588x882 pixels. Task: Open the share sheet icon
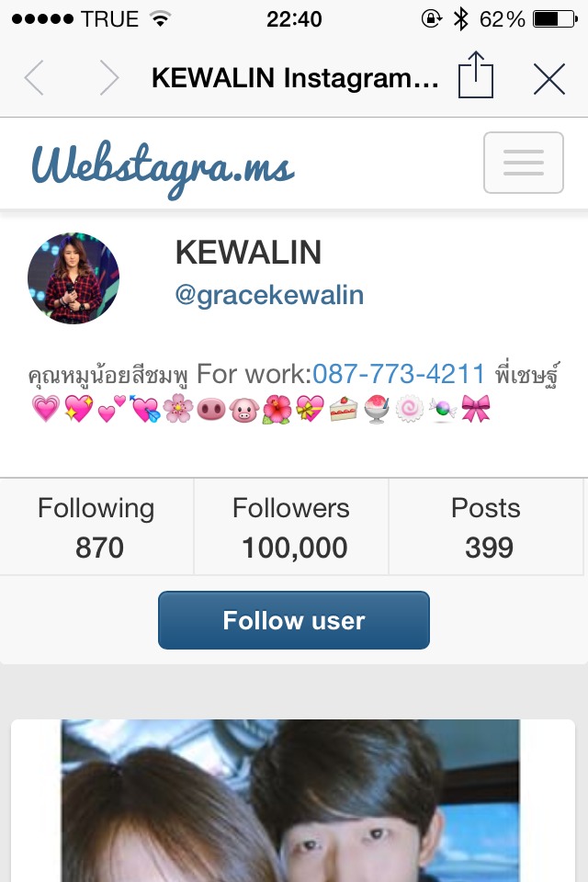(476, 74)
